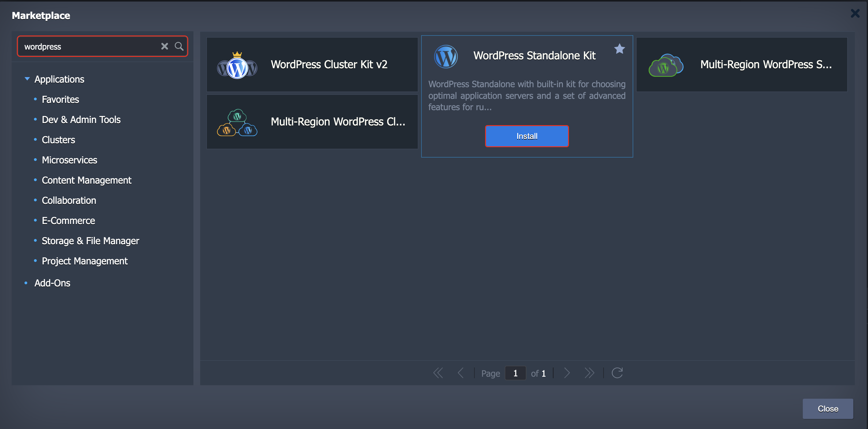Select the Content Management category
The image size is (868, 429).
coord(87,180)
